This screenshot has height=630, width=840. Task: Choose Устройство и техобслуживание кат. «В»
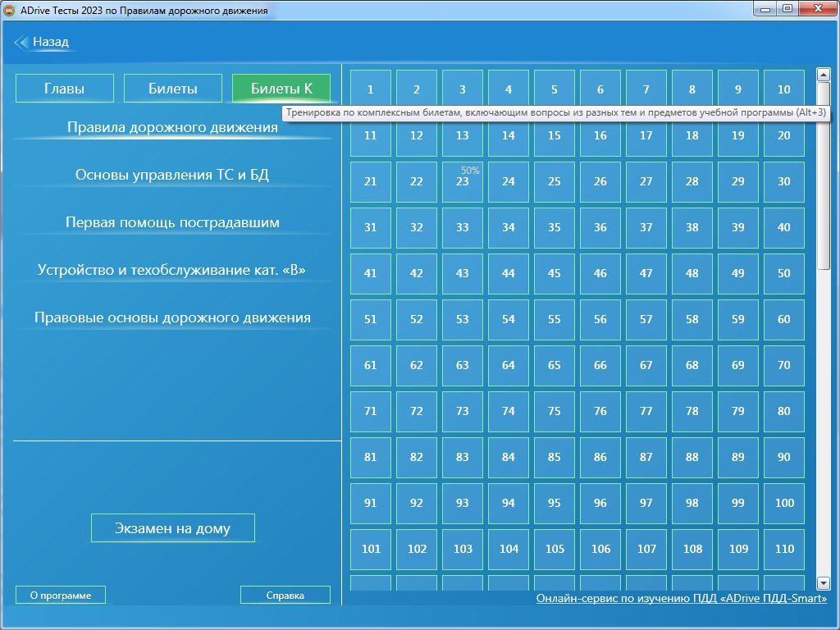coord(172,270)
